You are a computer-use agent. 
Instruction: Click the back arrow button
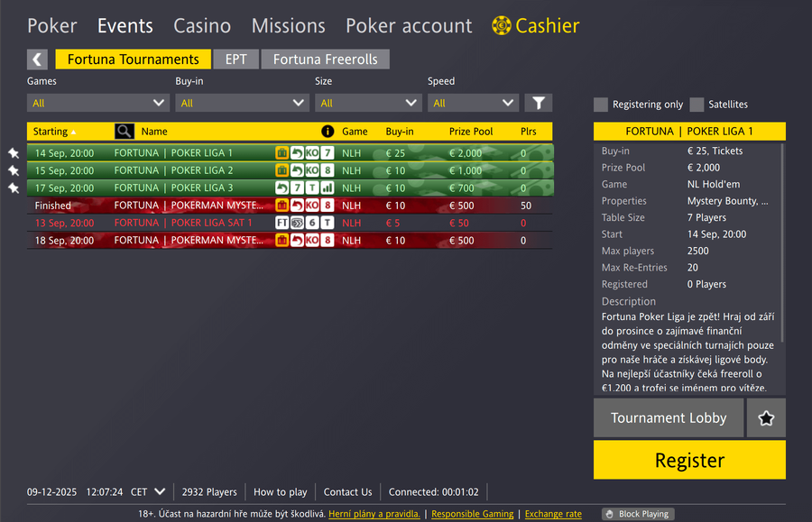coord(37,60)
